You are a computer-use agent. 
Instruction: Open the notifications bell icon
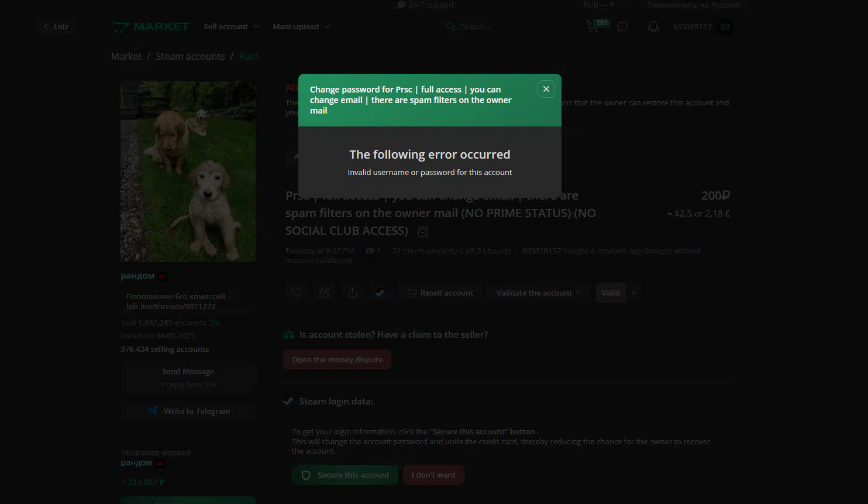653,27
